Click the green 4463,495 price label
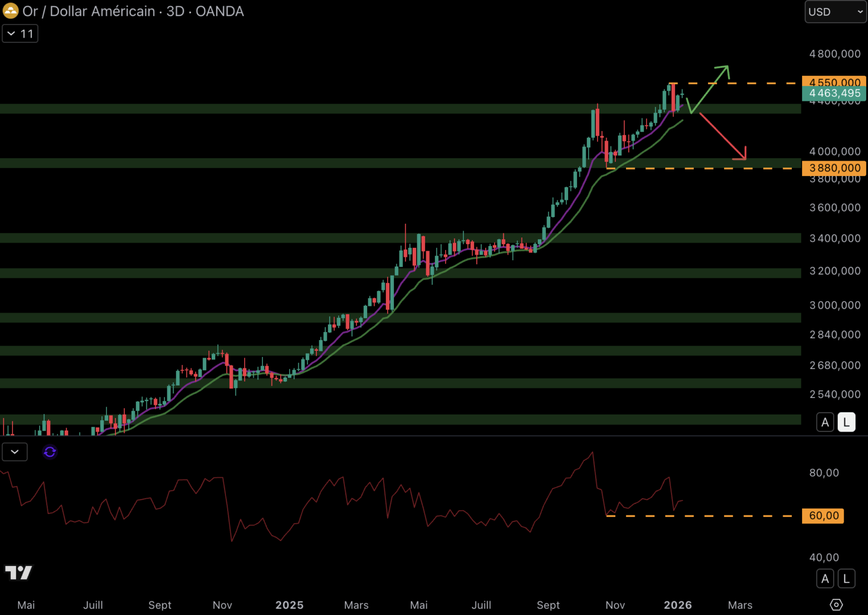The image size is (868, 615). [x=834, y=93]
